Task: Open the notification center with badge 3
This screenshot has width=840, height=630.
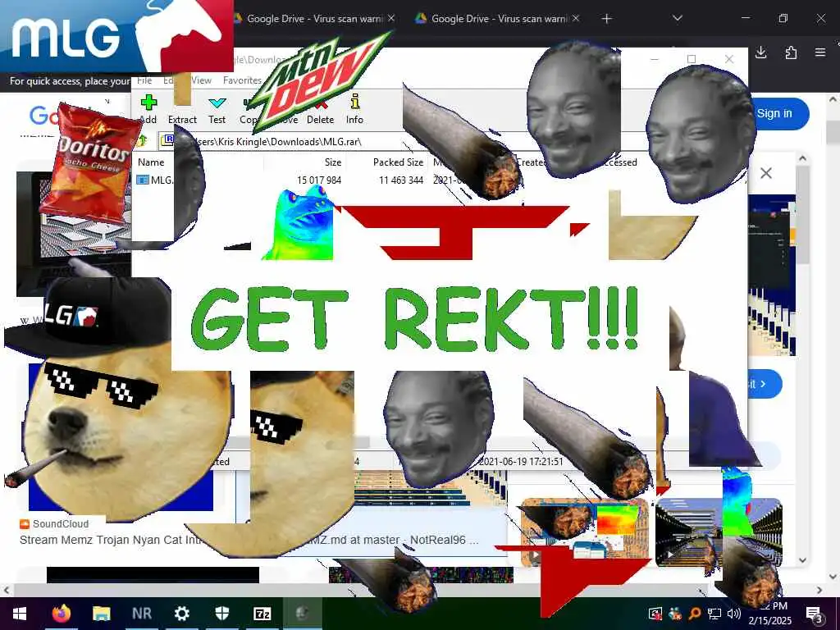Action: [814, 614]
